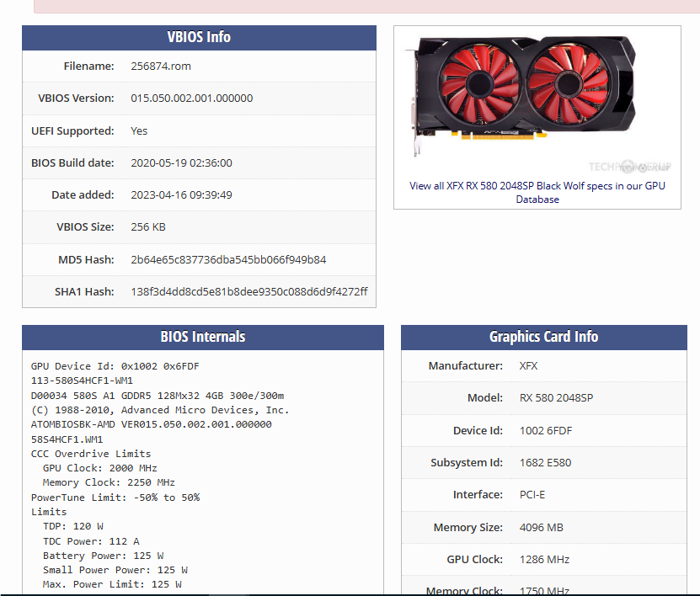Select the SHA1 hash string
The width and height of the screenshot is (700, 596).
[x=249, y=292]
